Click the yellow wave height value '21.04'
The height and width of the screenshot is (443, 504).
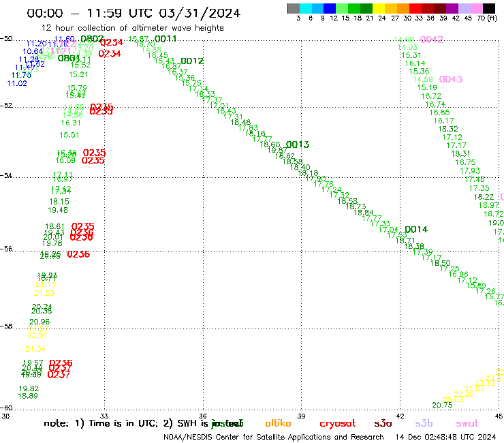35,349
